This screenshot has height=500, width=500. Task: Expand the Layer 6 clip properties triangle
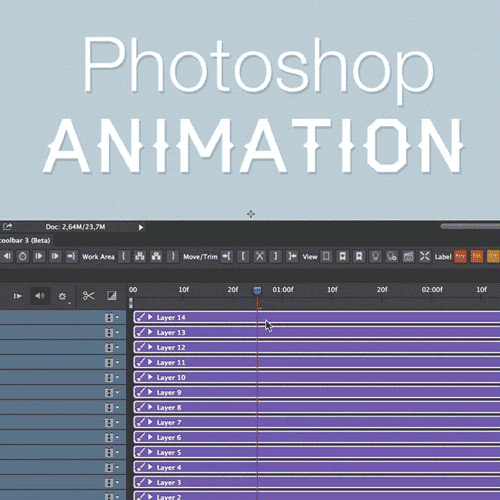[x=150, y=437]
